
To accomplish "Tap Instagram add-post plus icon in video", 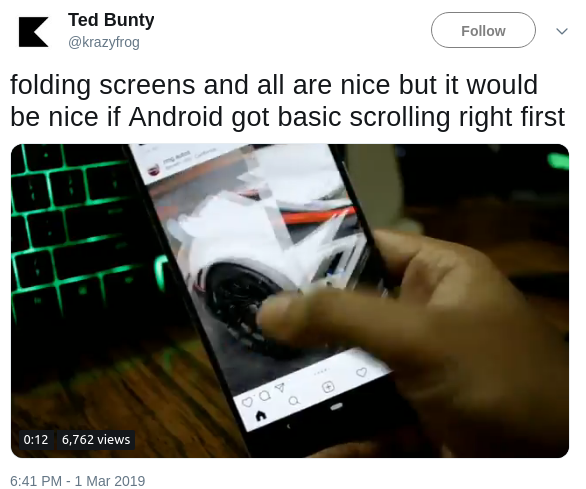I will [x=328, y=387].
